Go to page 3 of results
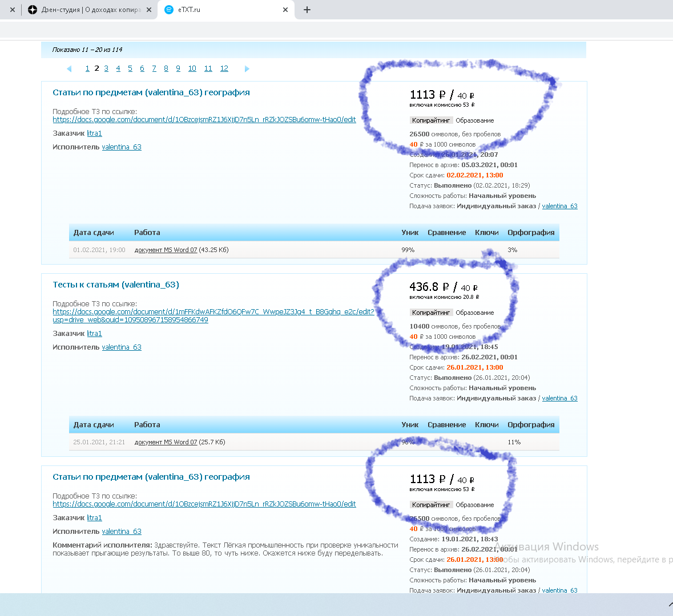 point(106,68)
